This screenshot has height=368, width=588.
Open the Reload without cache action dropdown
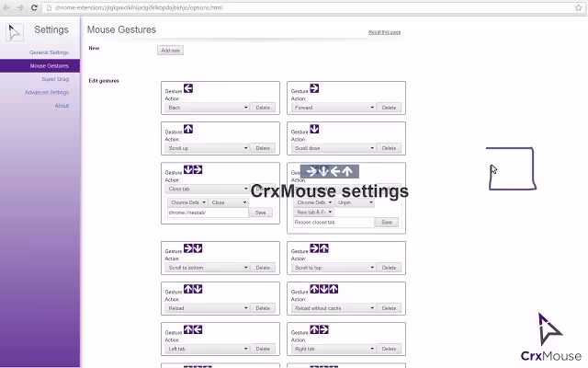[333, 308]
